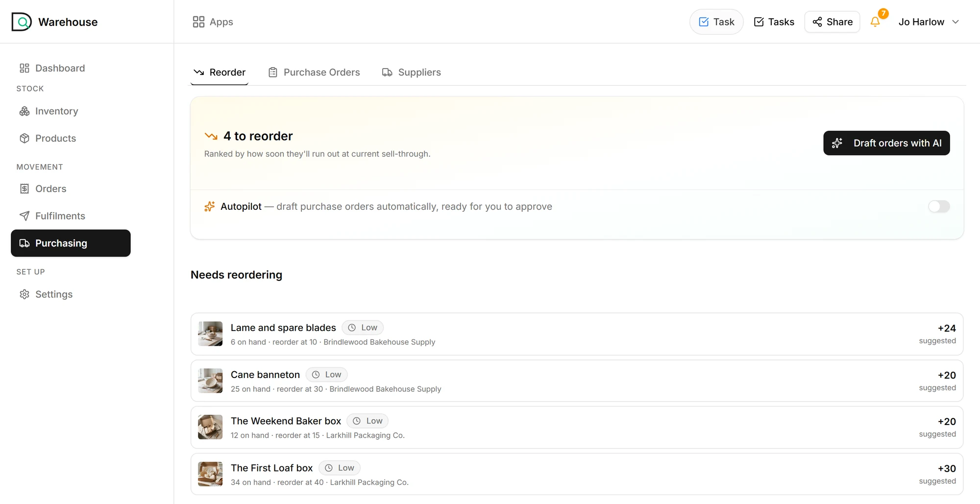
Task: Click the Dashboard sidebar icon
Action: click(x=24, y=68)
